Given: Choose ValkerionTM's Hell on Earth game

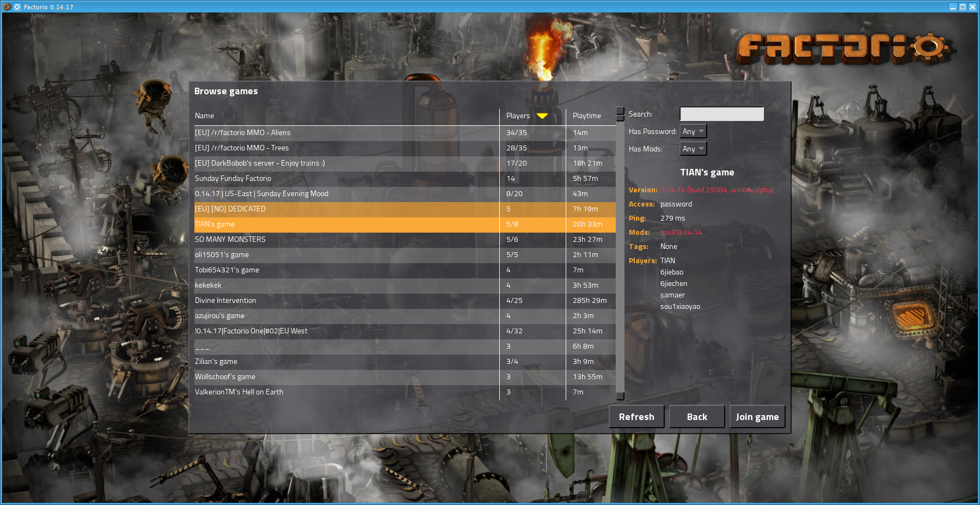Looking at the screenshot, I should [238, 392].
